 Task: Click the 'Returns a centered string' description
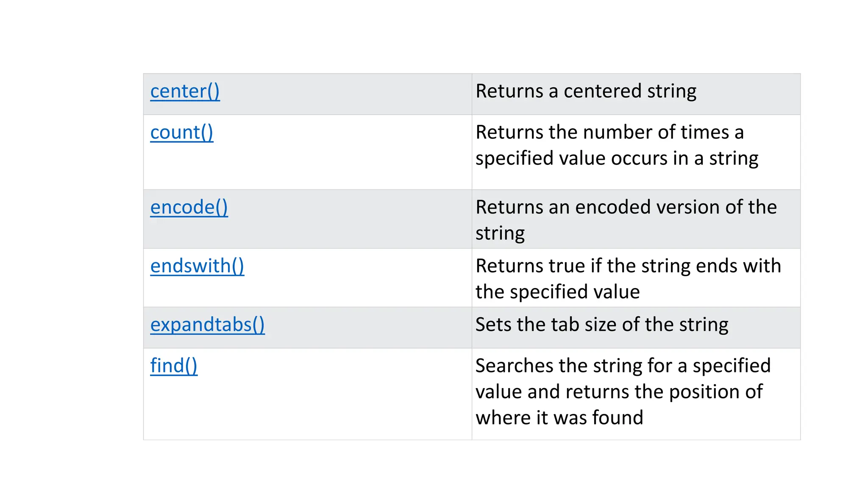[586, 91]
